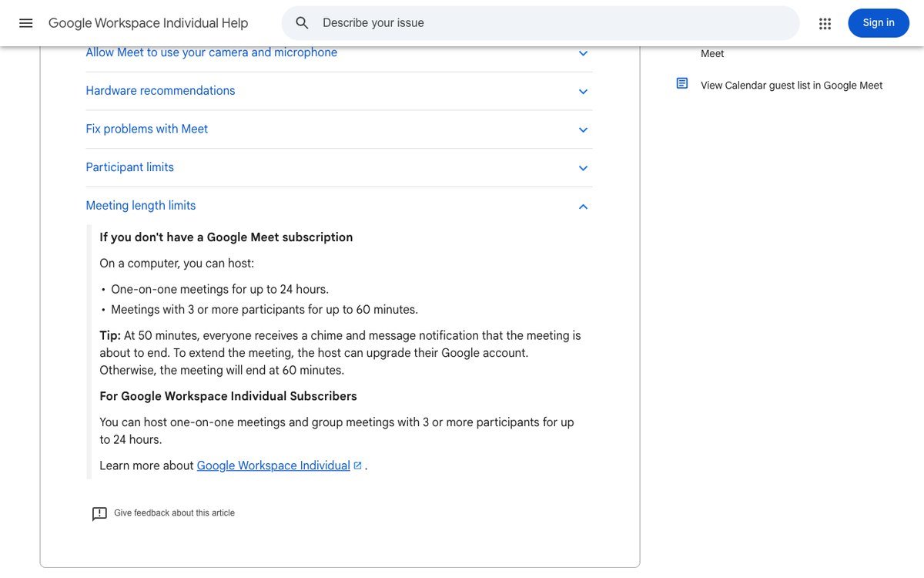
Task: Click the search magnifier icon
Action: pos(303,23)
